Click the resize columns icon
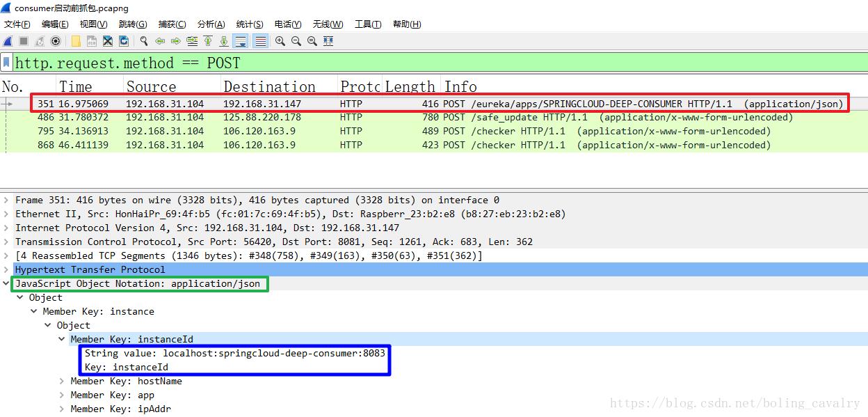The width and height of the screenshot is (868, 417). coord(328,41)
